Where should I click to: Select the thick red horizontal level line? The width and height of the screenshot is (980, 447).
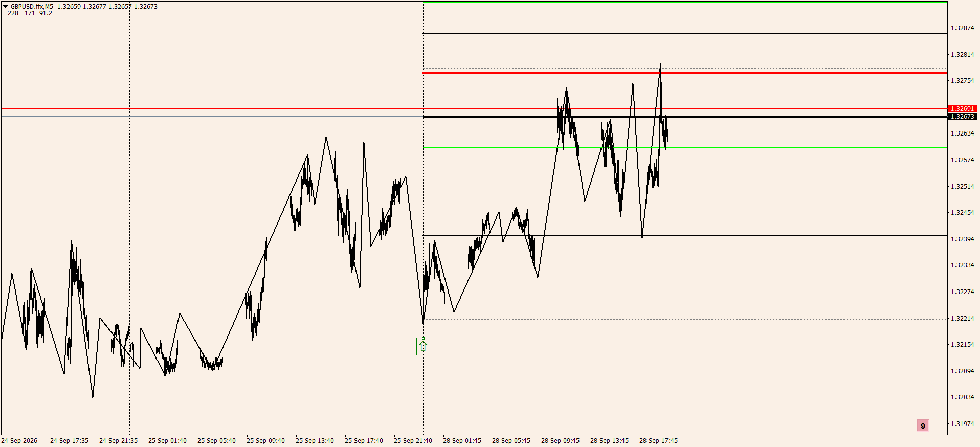click(685, 73)
